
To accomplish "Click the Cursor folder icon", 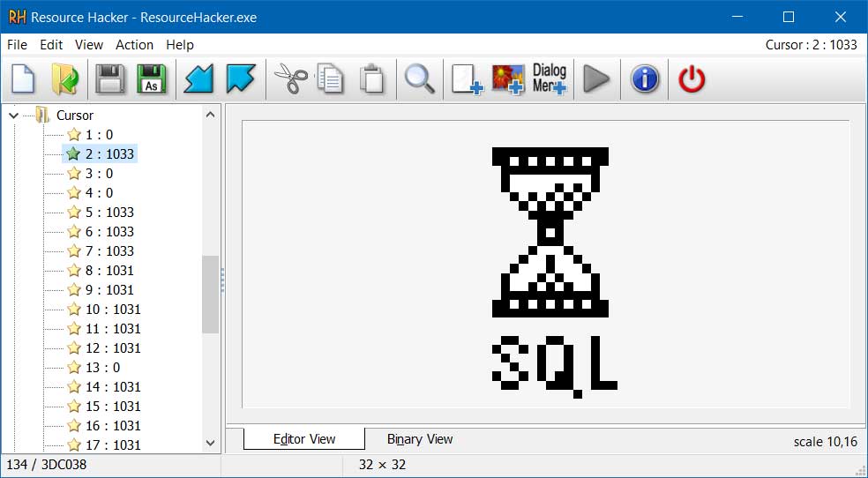I will [42, 115].
